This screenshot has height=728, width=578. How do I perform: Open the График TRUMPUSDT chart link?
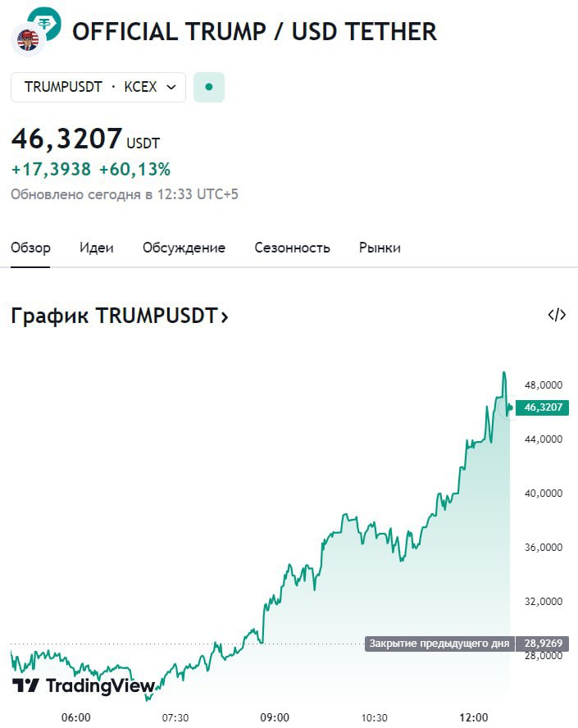click(x=119, y=316)
